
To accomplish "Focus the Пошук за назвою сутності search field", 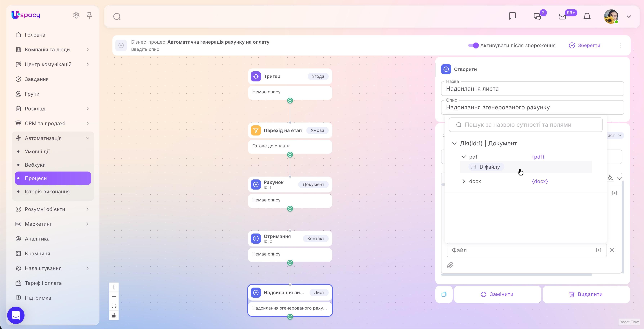I will [x=525, y=125].
